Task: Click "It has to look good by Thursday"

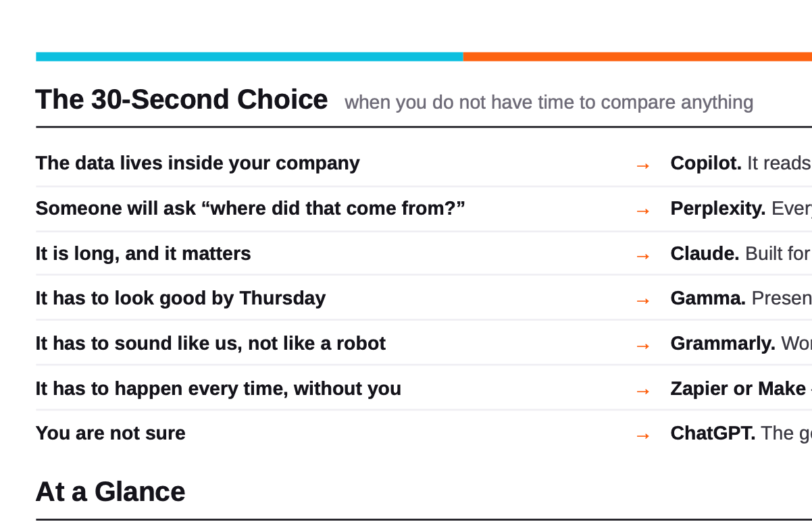Action: pos(180,298)
